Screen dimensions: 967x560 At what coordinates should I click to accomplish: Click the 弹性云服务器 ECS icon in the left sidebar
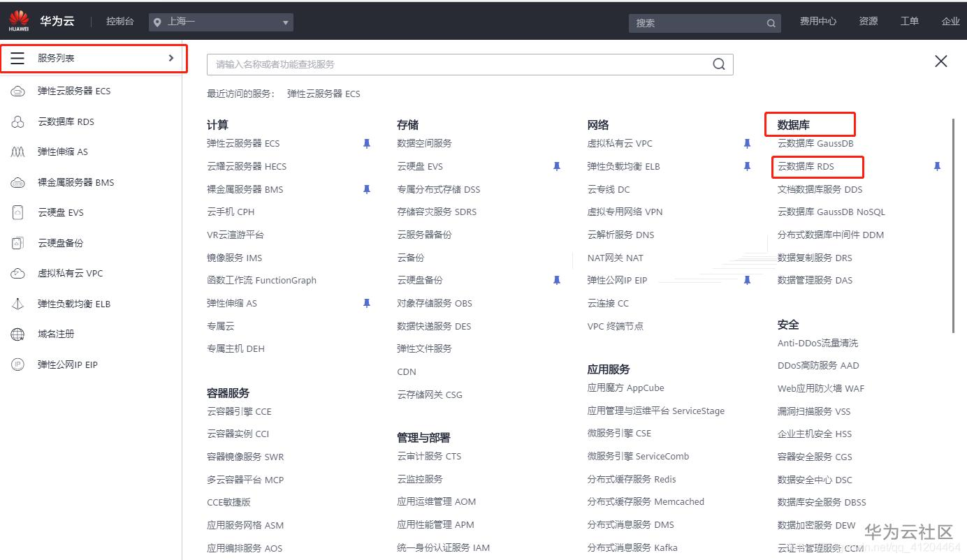[x=18, y=91]
